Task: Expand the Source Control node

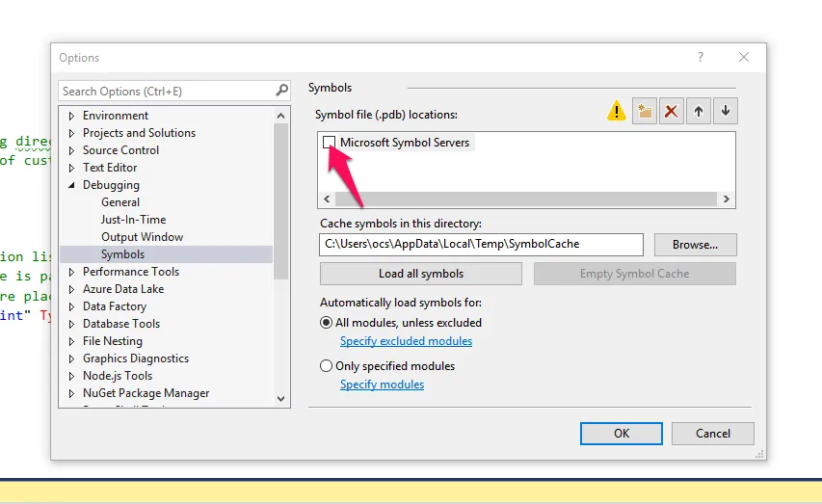Action: (x=72, y=150)
